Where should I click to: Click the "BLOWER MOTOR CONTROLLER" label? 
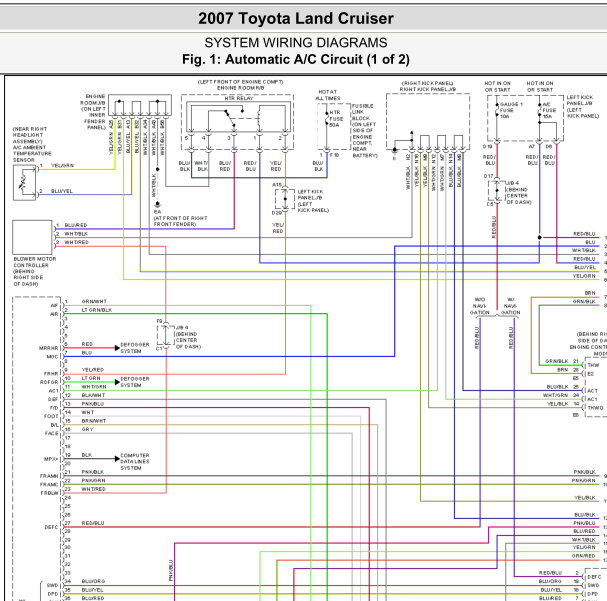click(x=35, y=262)
